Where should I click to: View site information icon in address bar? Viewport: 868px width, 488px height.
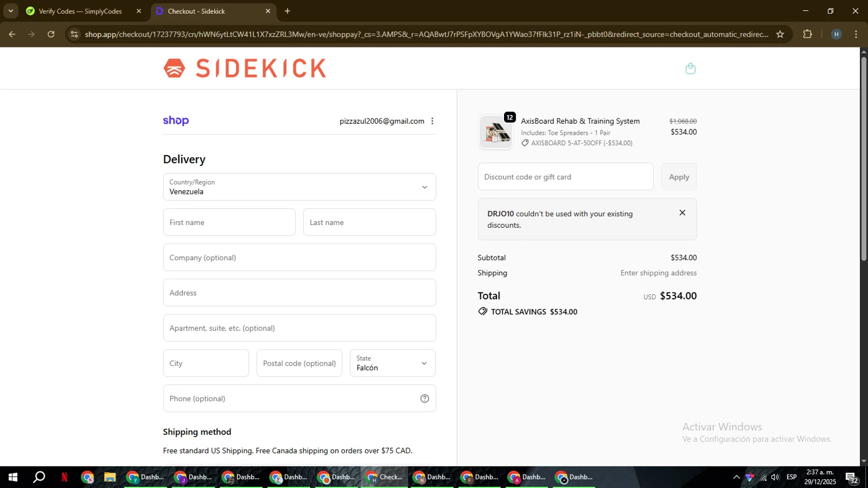(x=73, y=34)
